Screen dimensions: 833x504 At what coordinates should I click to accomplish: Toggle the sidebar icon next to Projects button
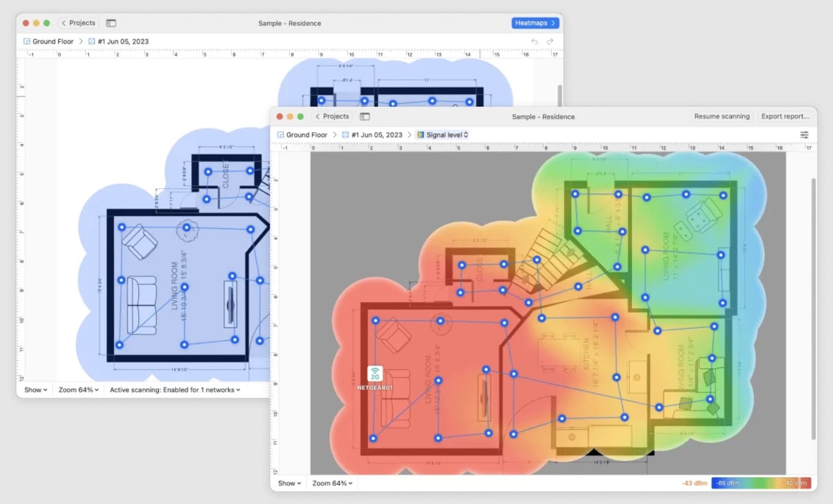tap(365, 116)
